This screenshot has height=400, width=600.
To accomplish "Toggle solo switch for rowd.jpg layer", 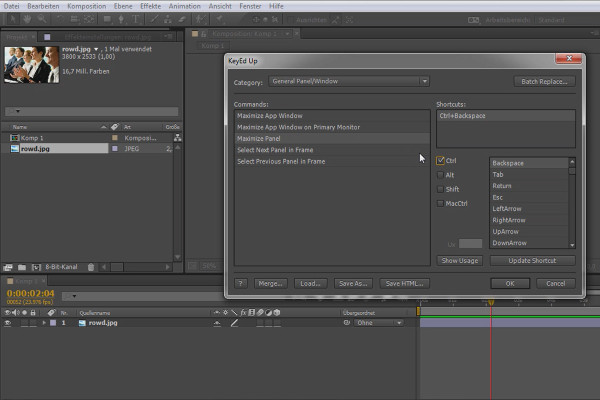I will click(x=24, y=323).
